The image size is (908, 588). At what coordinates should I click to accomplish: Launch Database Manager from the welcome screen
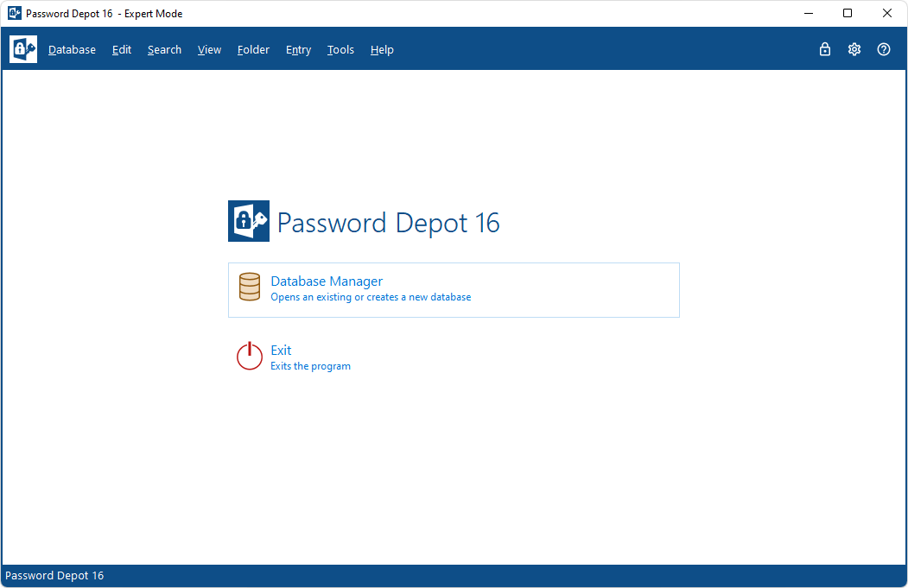(454, 290)
